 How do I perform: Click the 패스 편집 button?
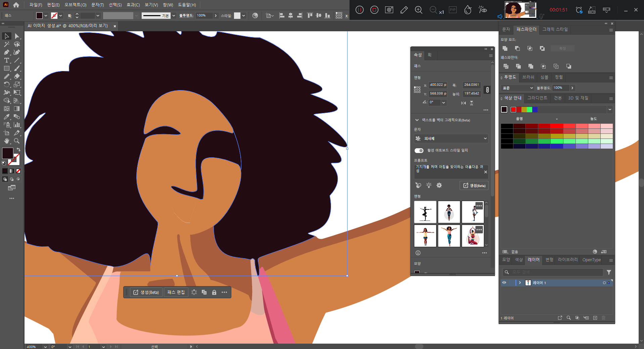point(176,293)
